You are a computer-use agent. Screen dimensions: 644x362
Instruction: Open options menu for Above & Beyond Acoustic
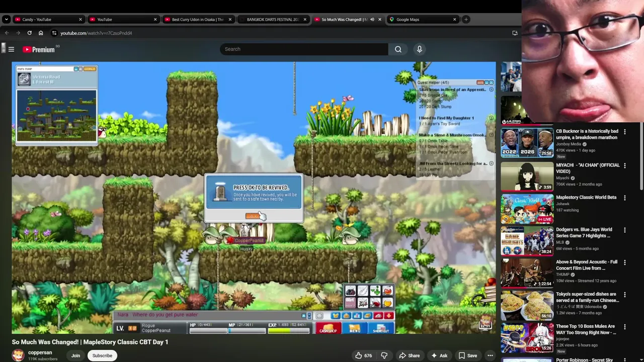point(625,262)
